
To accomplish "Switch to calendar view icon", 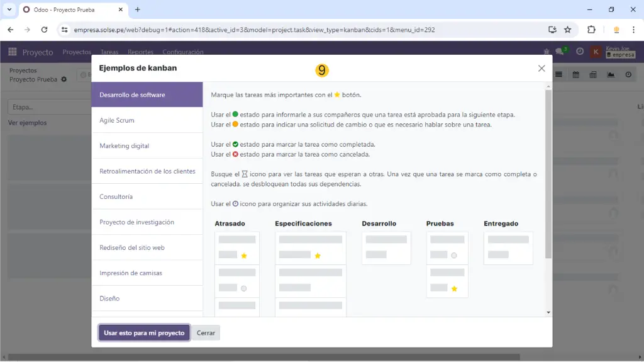I will click(575, 75).
